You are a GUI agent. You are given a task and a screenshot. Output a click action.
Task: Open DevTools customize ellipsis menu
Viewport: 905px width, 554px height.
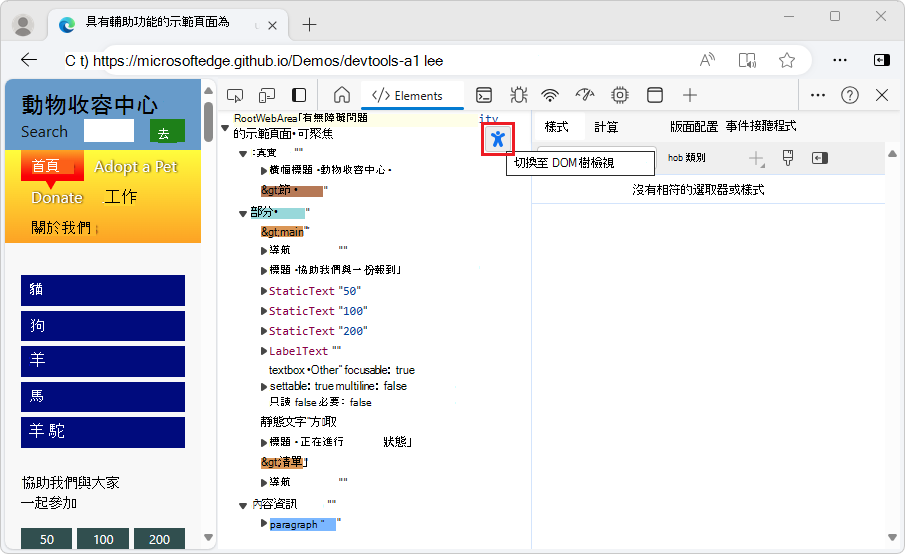[x=818, y=95]
